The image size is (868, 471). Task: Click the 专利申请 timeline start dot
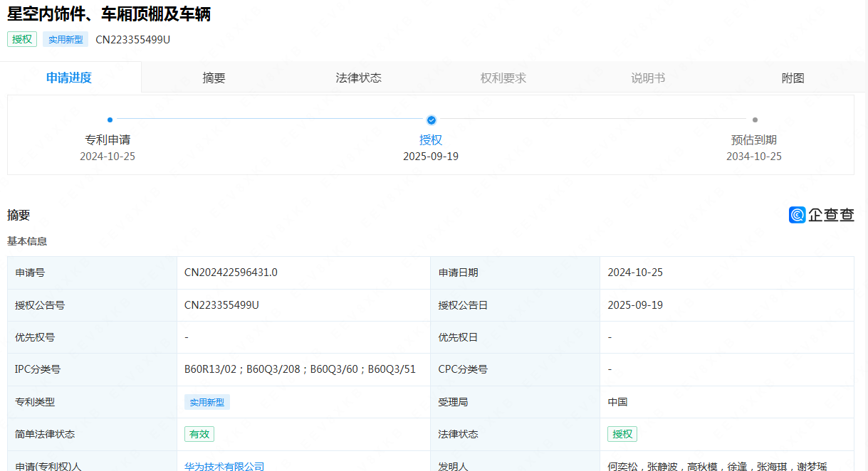click(x=110, y=120)
